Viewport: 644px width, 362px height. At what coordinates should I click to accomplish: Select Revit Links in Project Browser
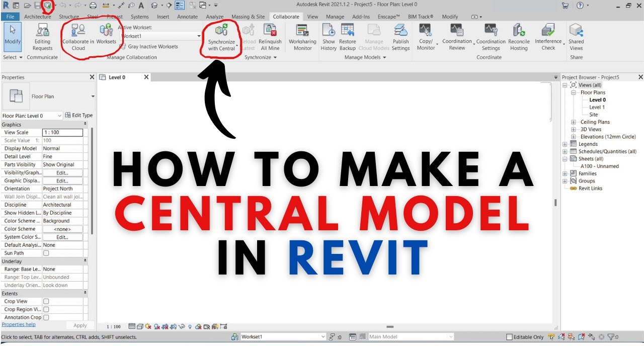[590, 189]
